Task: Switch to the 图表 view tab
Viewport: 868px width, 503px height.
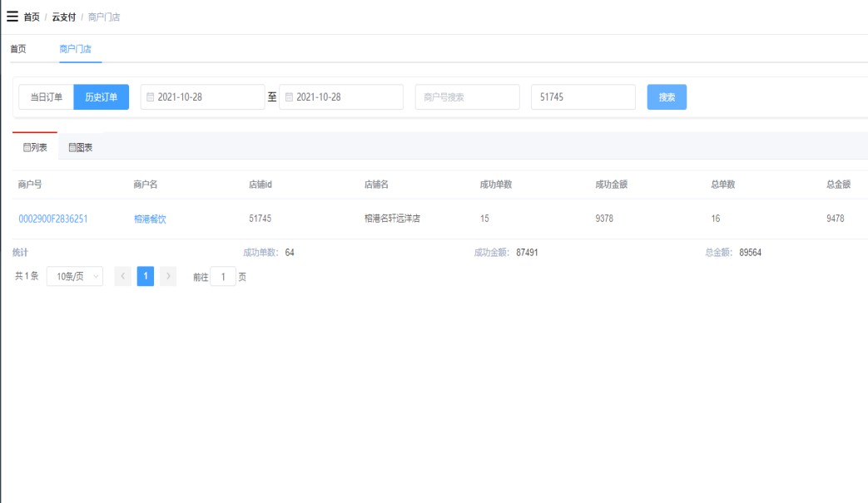Action: (x=81, y=147)
